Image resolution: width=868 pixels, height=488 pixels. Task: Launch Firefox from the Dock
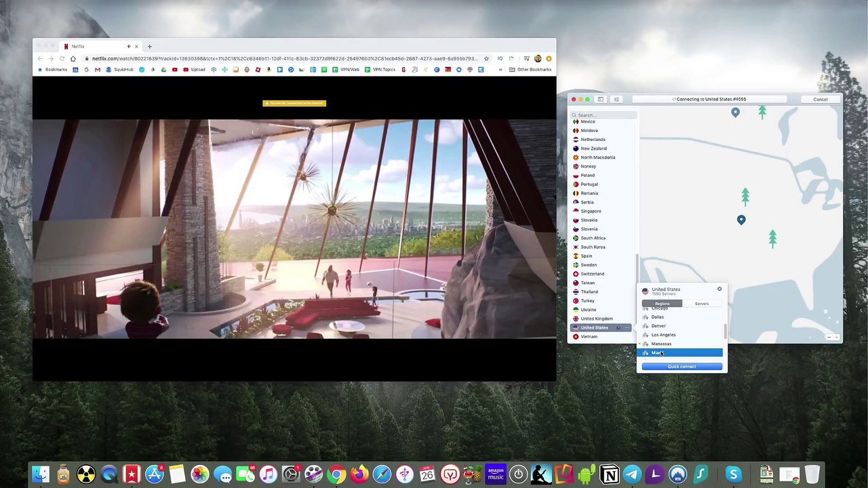point(359,474)
